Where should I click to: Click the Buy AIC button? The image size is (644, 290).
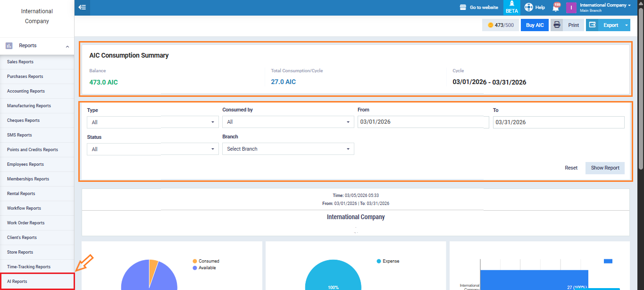click(x=535, y=25)
